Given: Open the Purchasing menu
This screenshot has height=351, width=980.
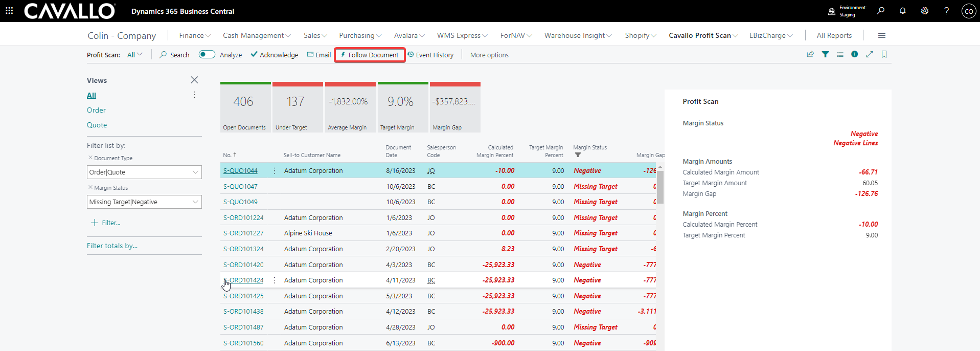Looking at the screenshot, I should (x=360, y=35).
